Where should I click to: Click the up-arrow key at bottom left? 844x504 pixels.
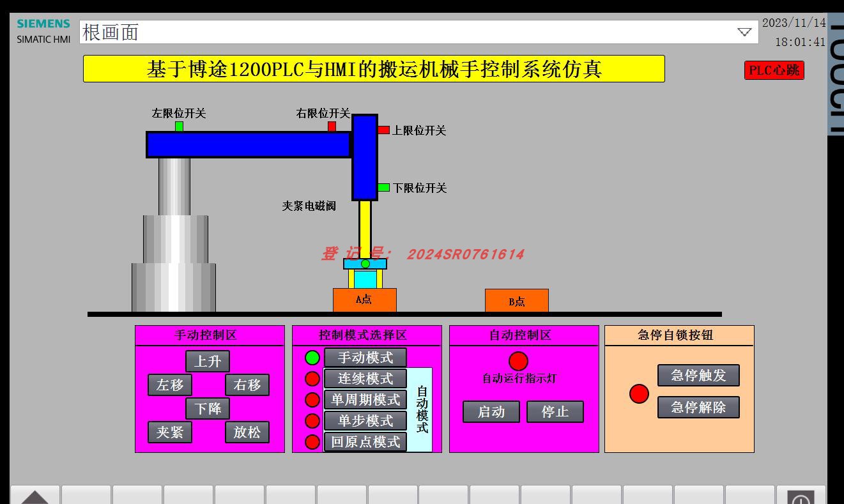[x=35, y=495]
